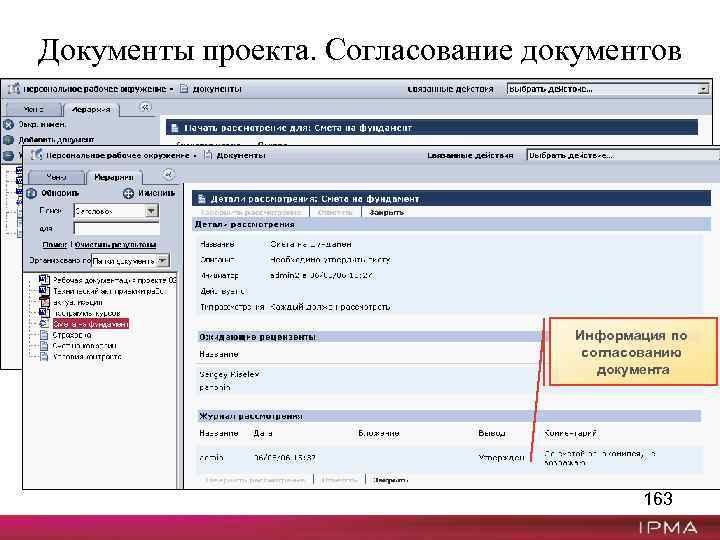The height and width of the screenshot is (540, 720).
Task: Click the Документы page icon in back window
Action: click(184, 89)
